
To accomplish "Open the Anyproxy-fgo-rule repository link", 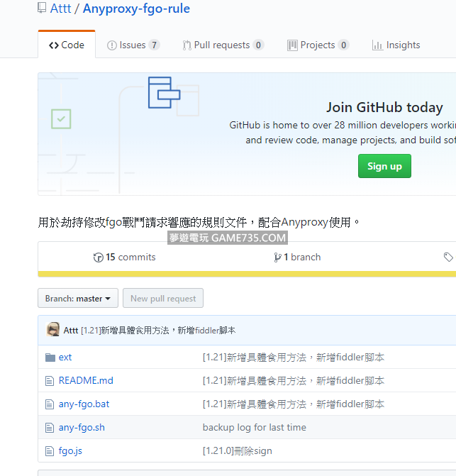I will (x=136, y=9).
